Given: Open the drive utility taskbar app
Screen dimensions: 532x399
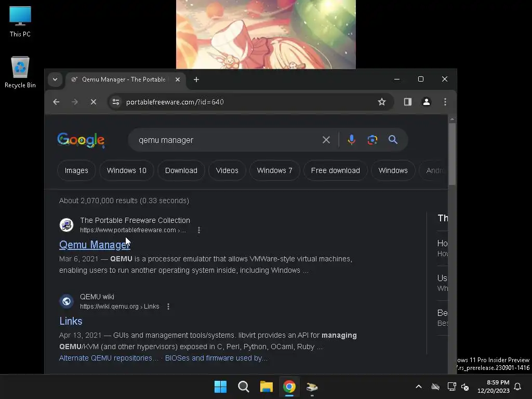Looking at the screenshot, I should click(x=312, y=387).
